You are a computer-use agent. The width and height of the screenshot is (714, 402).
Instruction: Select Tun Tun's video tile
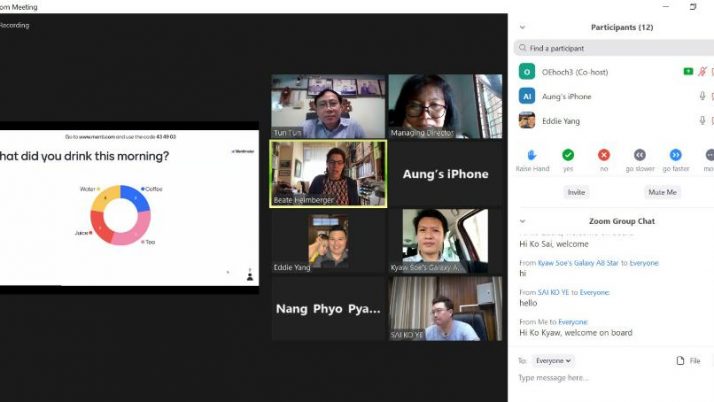(328, 106)
